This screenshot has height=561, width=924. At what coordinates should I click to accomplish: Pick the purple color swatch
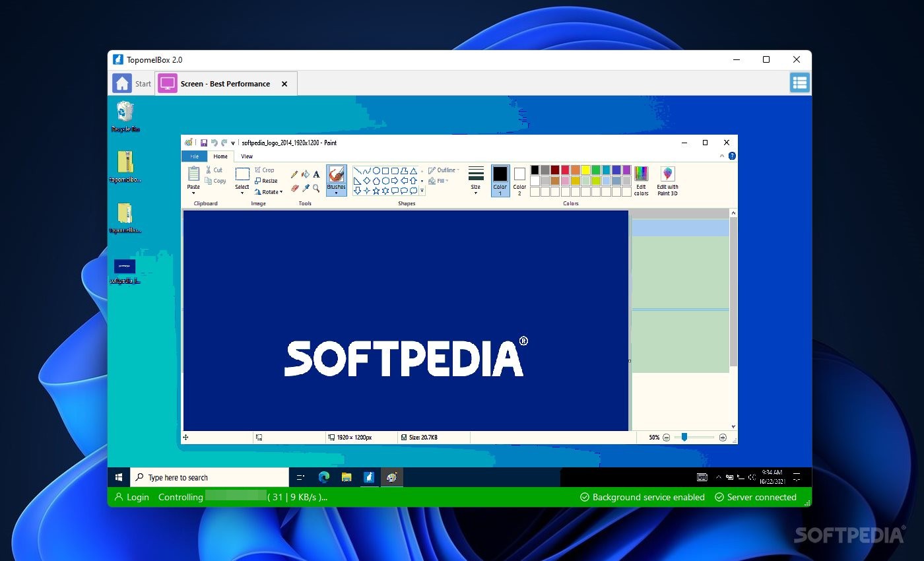coord(626,170)
